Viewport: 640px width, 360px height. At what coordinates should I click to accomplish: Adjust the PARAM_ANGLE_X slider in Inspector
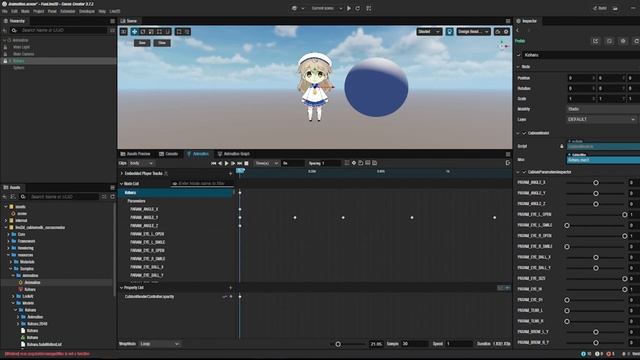[596, 183]
